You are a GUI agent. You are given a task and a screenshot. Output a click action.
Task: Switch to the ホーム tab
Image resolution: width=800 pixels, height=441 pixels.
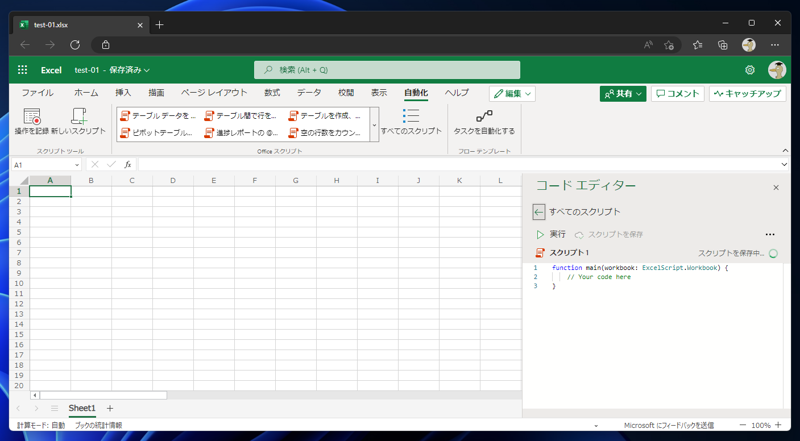[86, 93]
